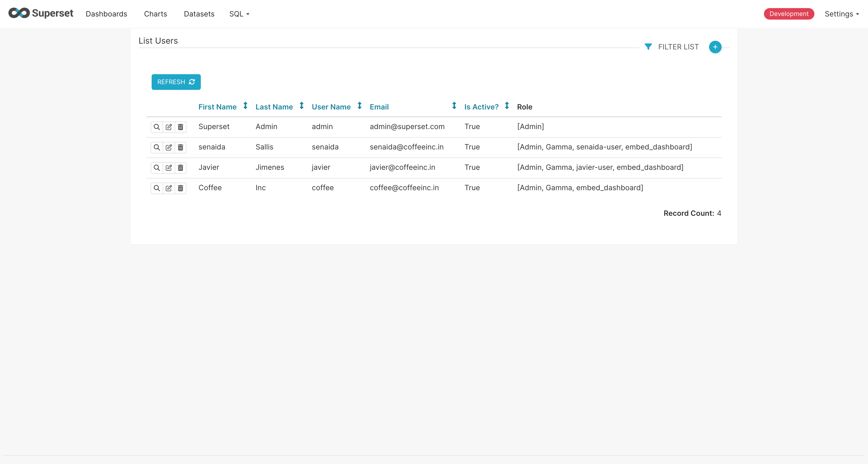Click the User Name column header
The image size is (868, 464).
point(331,107)
